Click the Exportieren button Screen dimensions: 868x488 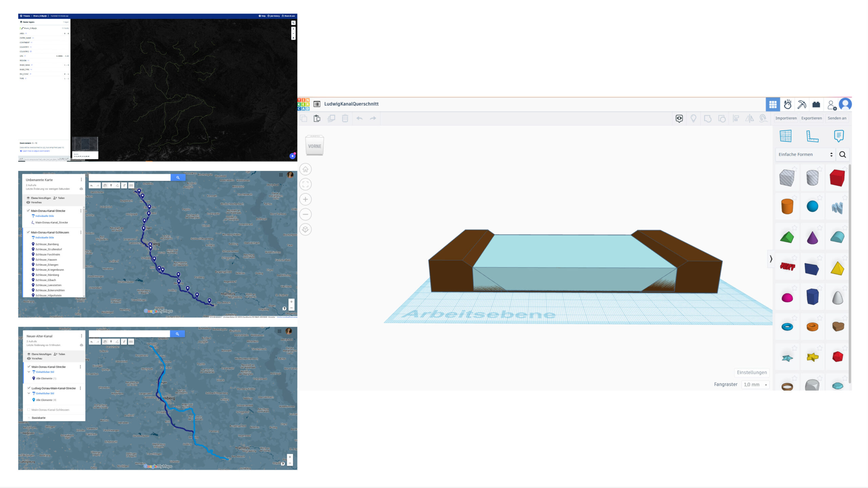pos(811,118)
